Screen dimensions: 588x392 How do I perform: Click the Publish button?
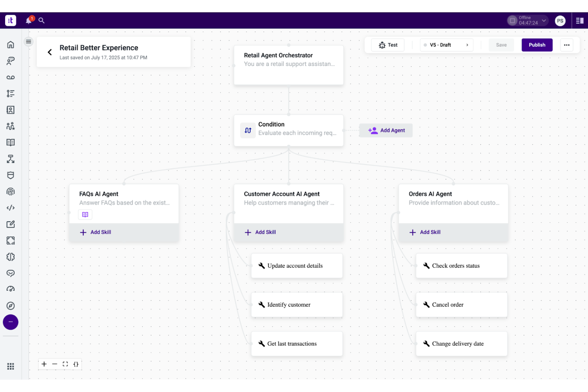click(x=537, y=45)
